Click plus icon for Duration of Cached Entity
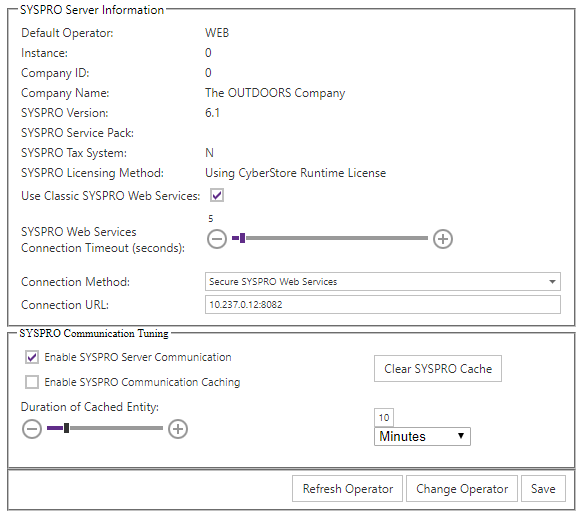 (178, 429)
